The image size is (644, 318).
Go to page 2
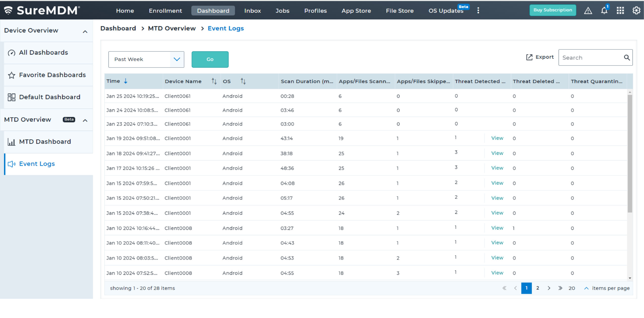(x=538, y=288)
